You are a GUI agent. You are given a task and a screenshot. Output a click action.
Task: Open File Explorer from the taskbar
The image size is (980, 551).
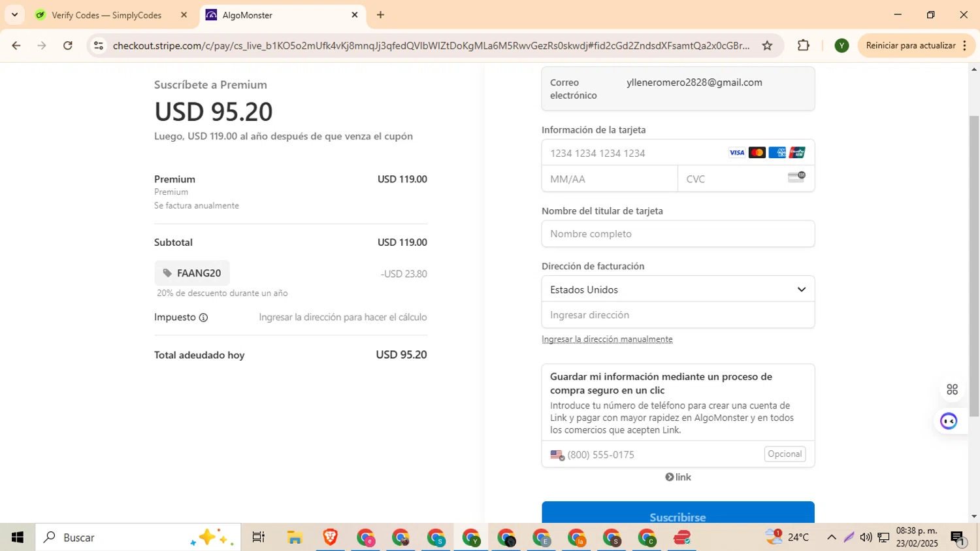[x=295, y=537]
